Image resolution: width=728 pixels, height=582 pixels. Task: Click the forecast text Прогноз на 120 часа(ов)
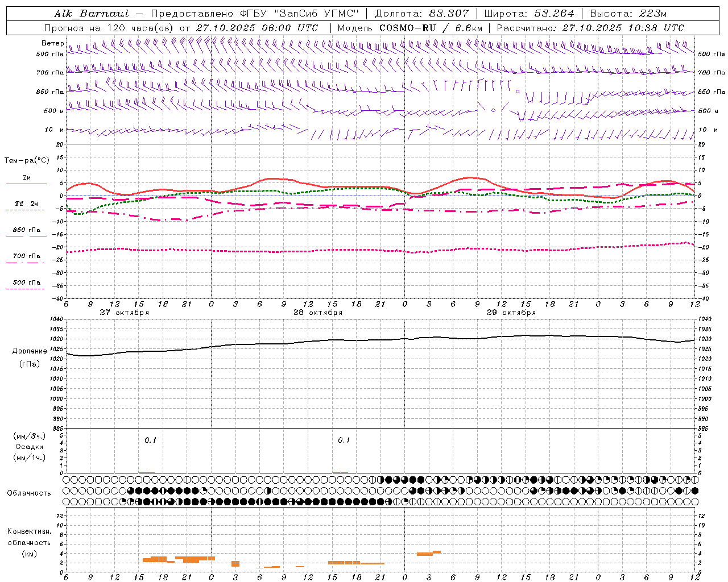[109, 28]
